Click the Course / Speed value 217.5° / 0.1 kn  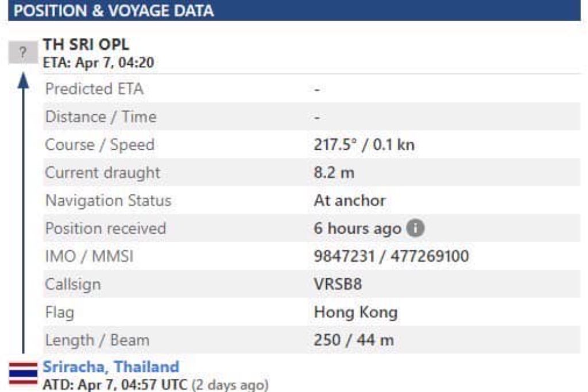pos(364,145)
